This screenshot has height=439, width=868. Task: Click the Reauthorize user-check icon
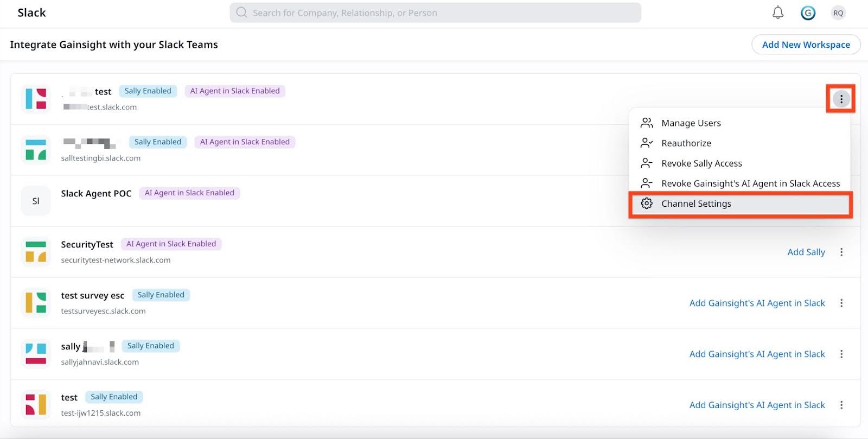647,143
